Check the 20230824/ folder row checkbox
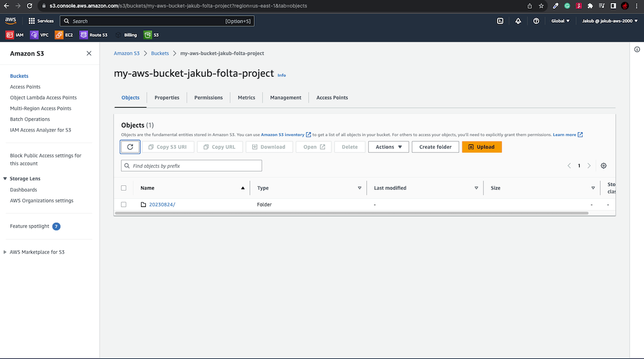Image resolution: width=644 pixels, height=359 pixels. (x=124, y=205)
